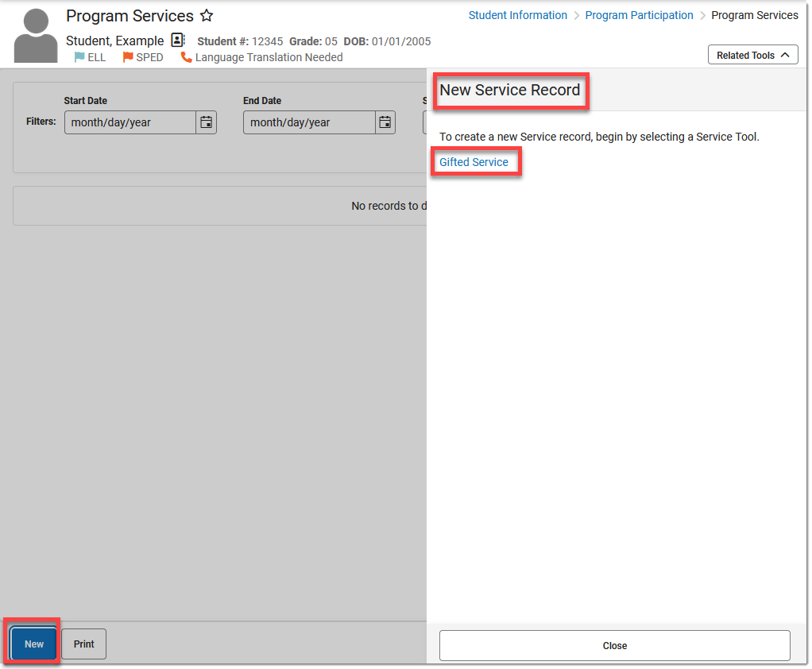Click the New button
The image size is (812, 669).
(33, 644)
